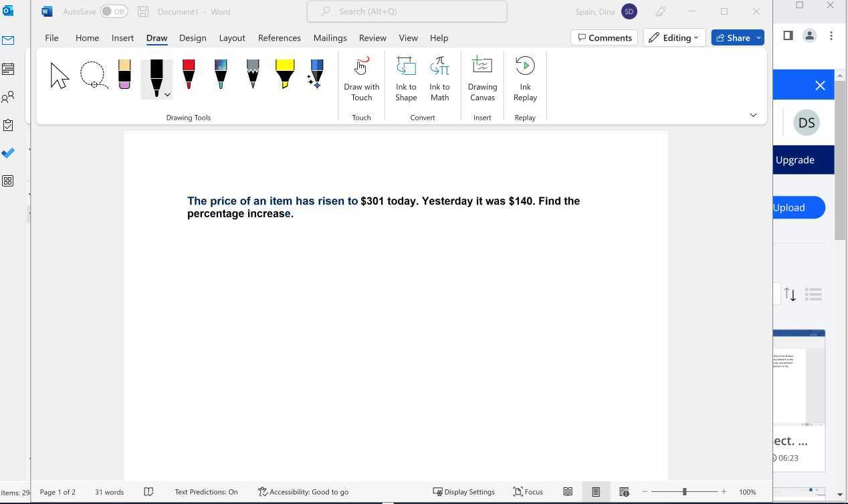Screen dimensions: 848x504
Task: Select the arrow selection tool
Action: point(60,76)
